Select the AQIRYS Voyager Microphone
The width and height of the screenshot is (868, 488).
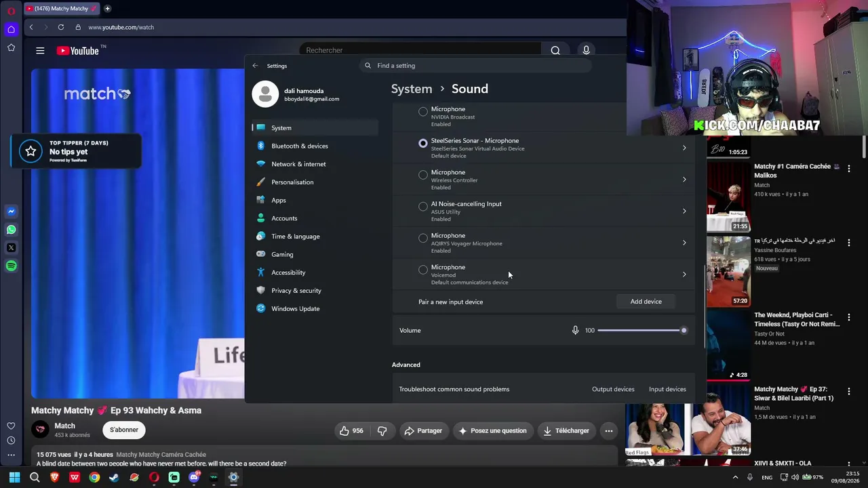click(x=423, y=238)
